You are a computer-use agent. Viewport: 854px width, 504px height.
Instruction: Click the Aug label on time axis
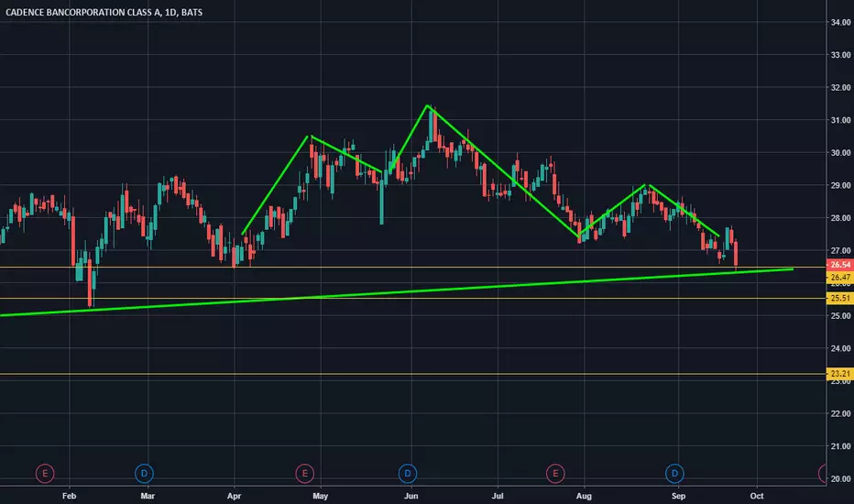(x=584, y=496)
